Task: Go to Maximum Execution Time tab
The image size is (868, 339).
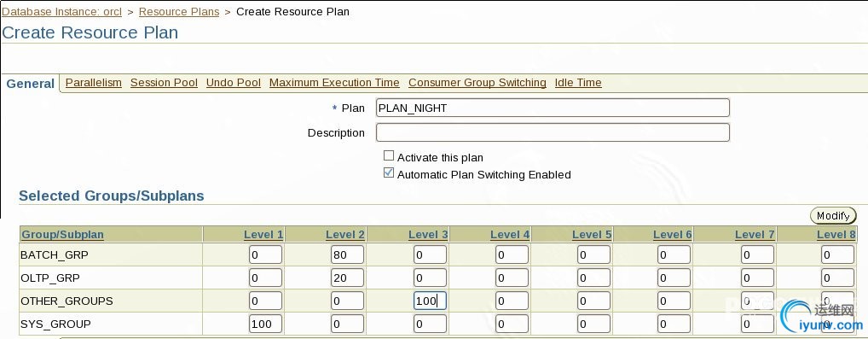Action: (x=334, y=83)
